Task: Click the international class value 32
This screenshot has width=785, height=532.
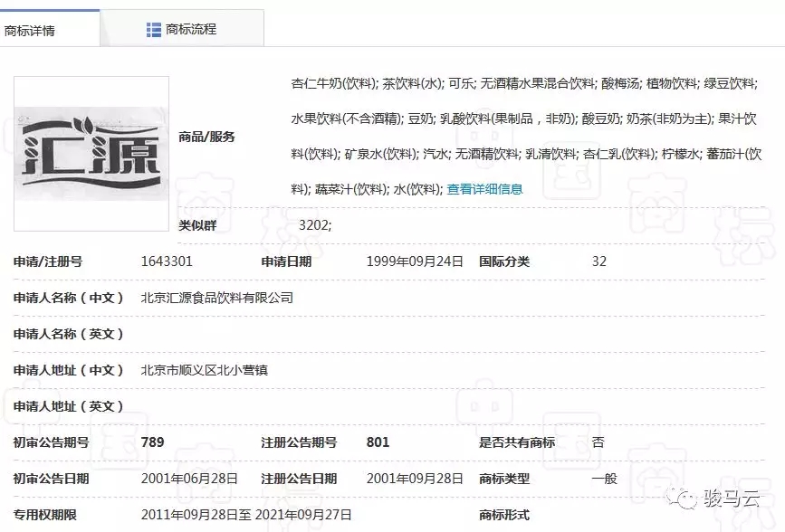Action: (x=598, y=261)
